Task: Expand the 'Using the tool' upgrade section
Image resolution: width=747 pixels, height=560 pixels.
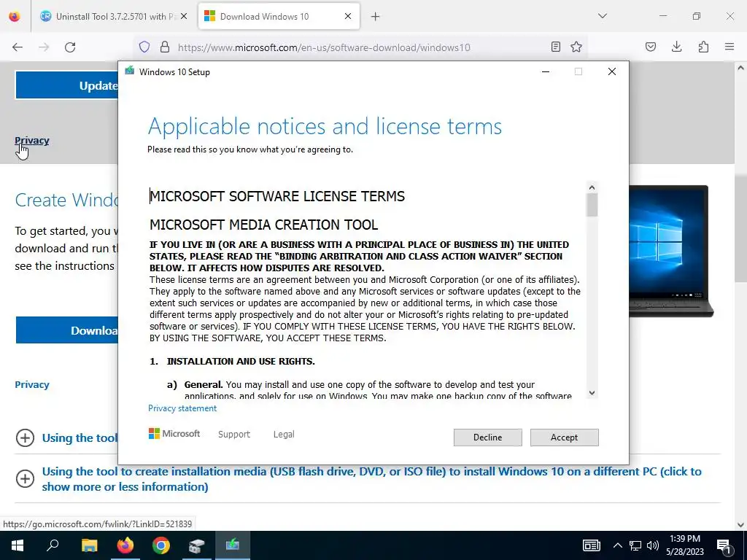Action: (x=25, y=437)
